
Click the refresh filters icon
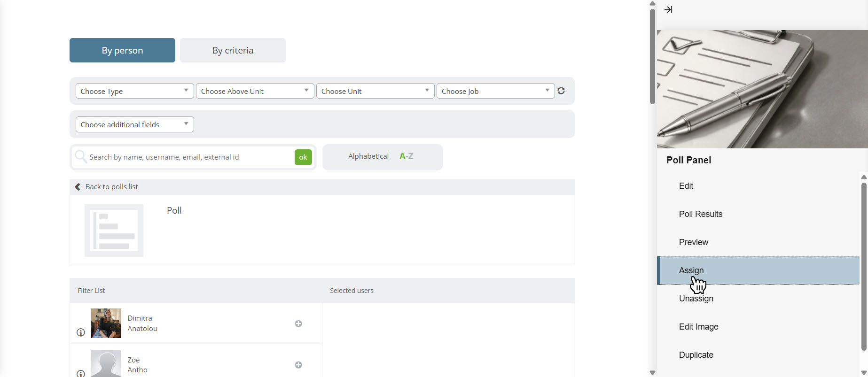click(x=561, y=91)
